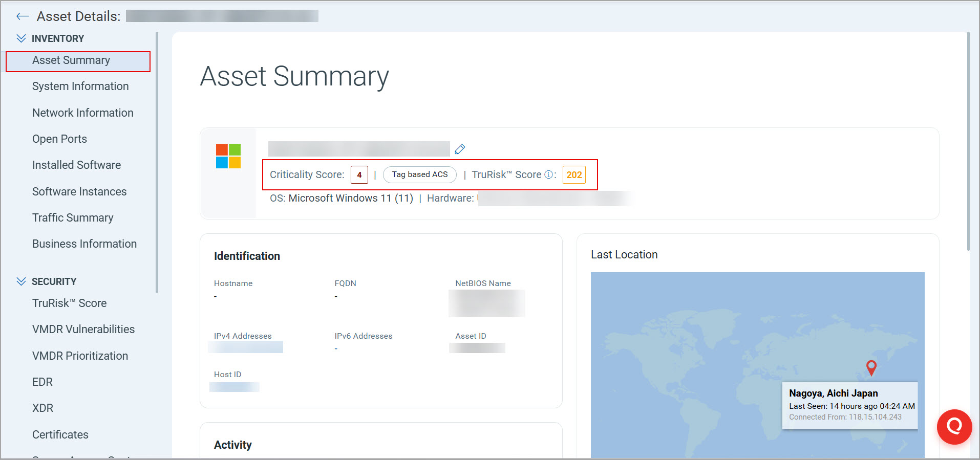Open the Open Ports section

click(59, 139)
